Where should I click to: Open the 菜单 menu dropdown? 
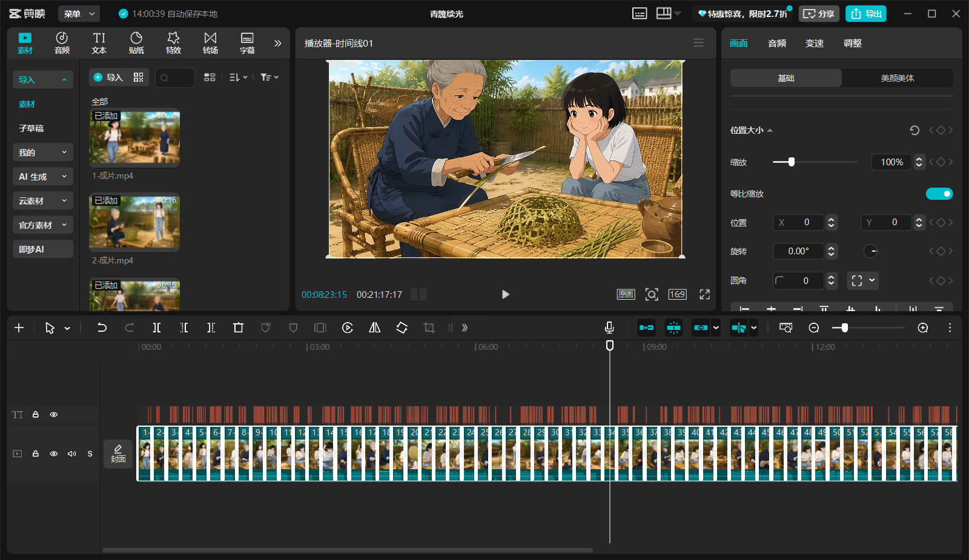79,13
